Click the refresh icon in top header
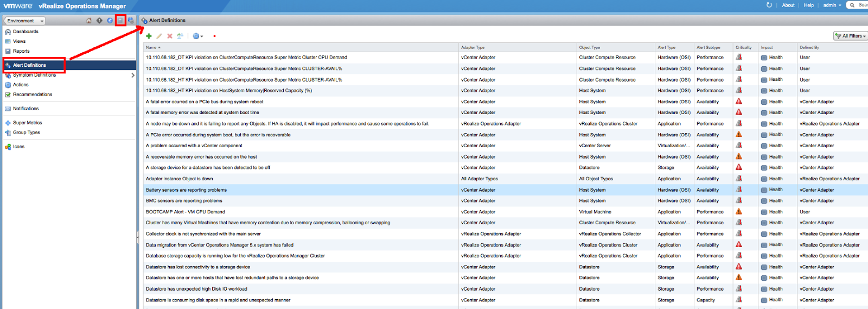Screen dimensions: 868x309 tap(769, 5)
